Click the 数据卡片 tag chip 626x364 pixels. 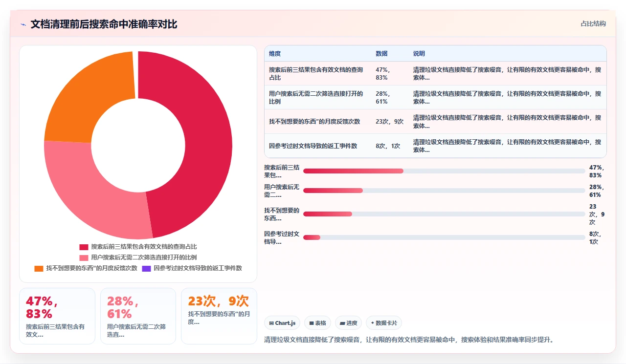tap(384, 323)
